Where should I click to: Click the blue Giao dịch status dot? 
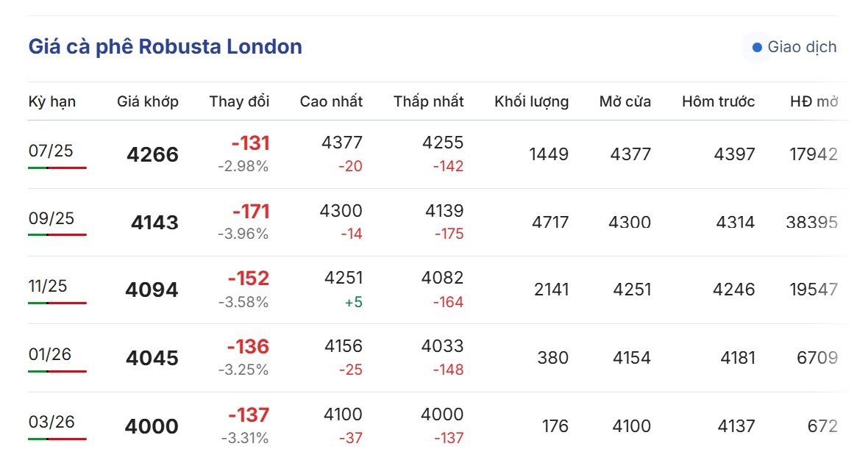tap(757, 48)
